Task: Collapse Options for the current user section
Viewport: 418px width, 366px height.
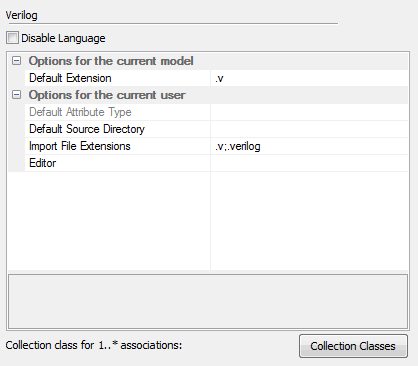Action: click(x=16, y=95)
